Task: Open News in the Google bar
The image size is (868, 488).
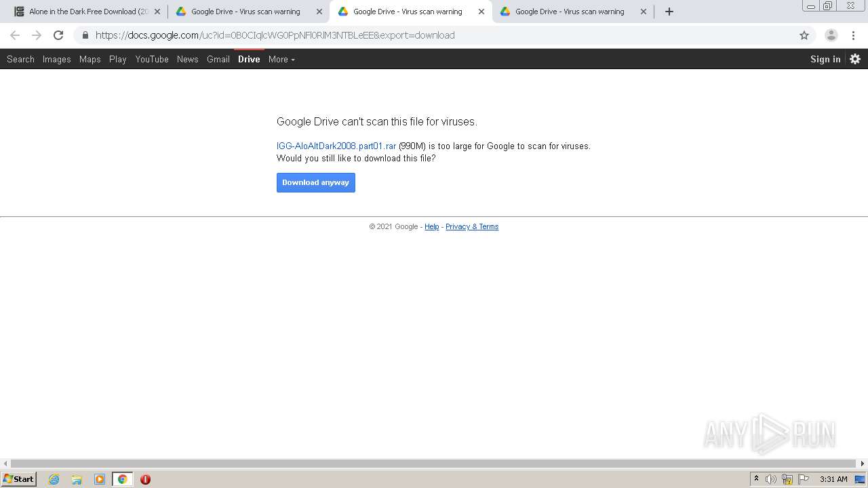Action: click(187, 59)
